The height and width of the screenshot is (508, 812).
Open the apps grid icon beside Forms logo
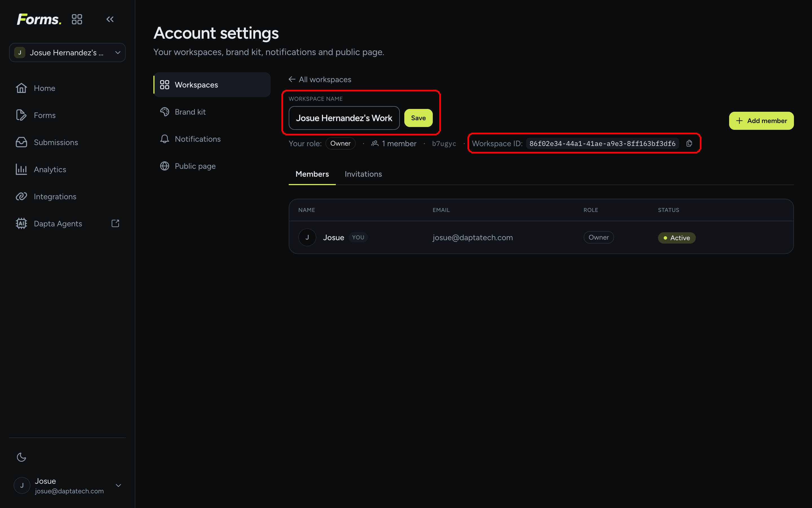coord(77,19)
